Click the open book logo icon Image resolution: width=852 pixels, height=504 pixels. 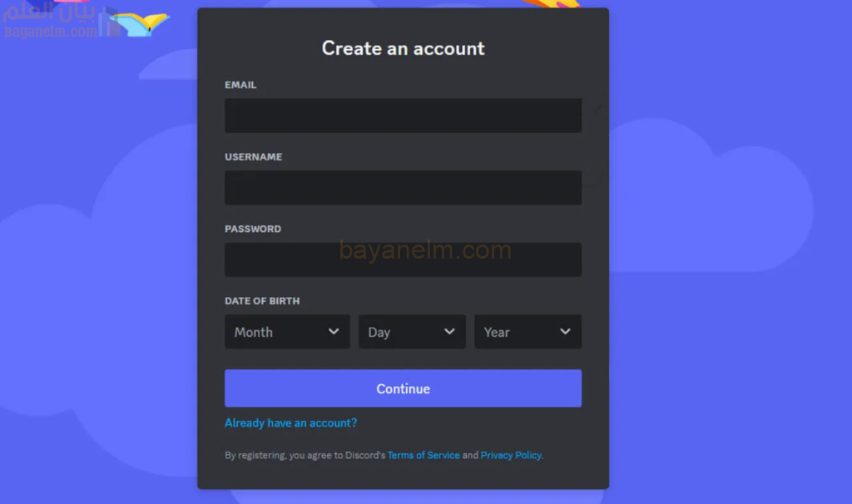(x=140, y=23)
